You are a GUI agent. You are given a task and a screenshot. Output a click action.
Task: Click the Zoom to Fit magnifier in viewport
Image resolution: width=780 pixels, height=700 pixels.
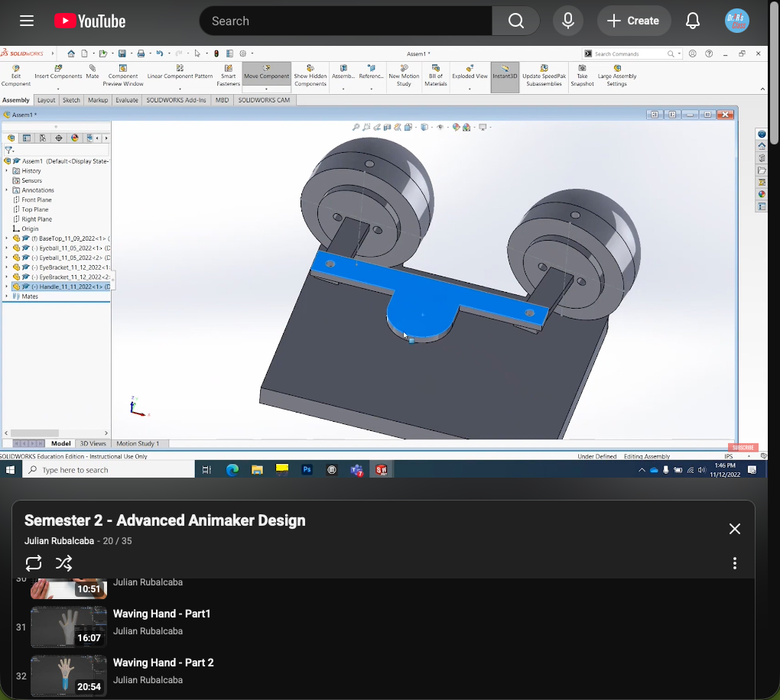coord(356,128)
